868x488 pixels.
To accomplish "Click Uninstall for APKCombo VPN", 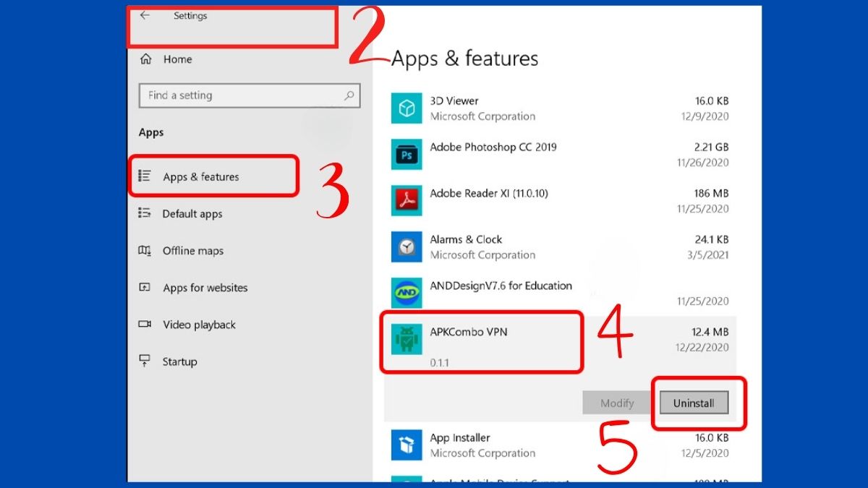I will click(x=694, y=403).
